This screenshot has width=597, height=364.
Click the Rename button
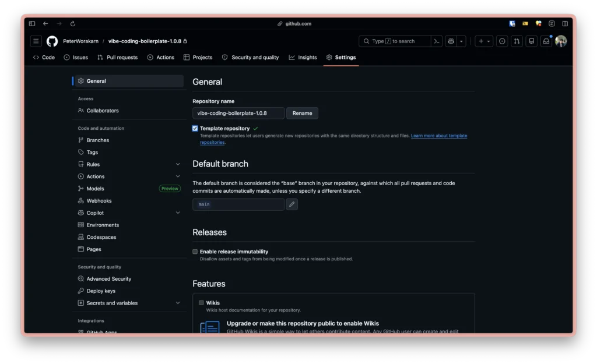(302, 114)
